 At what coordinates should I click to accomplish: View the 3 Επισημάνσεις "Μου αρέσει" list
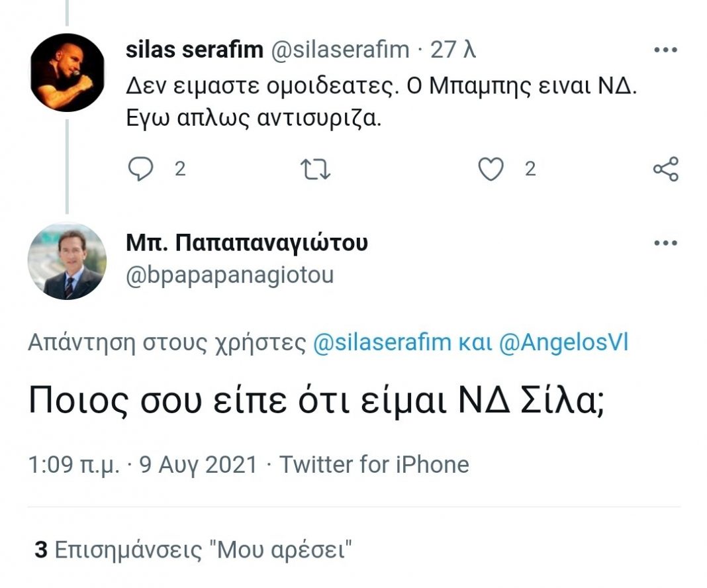[193, 550]
